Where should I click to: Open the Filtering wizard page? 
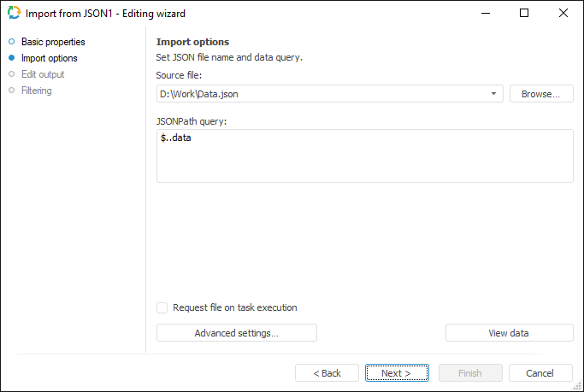[x=37, y=91]
